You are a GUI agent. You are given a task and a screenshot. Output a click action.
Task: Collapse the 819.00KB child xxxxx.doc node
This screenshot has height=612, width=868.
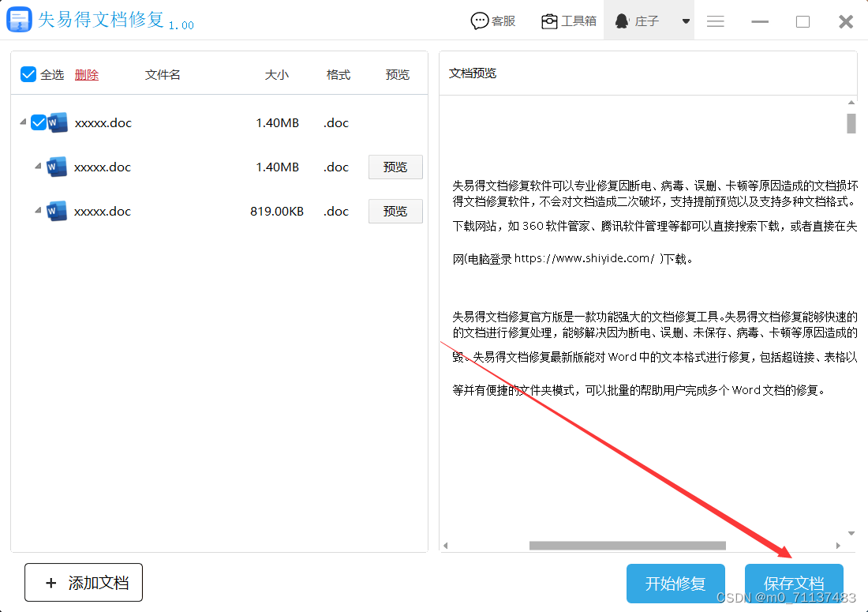click(x=38, y=210)
